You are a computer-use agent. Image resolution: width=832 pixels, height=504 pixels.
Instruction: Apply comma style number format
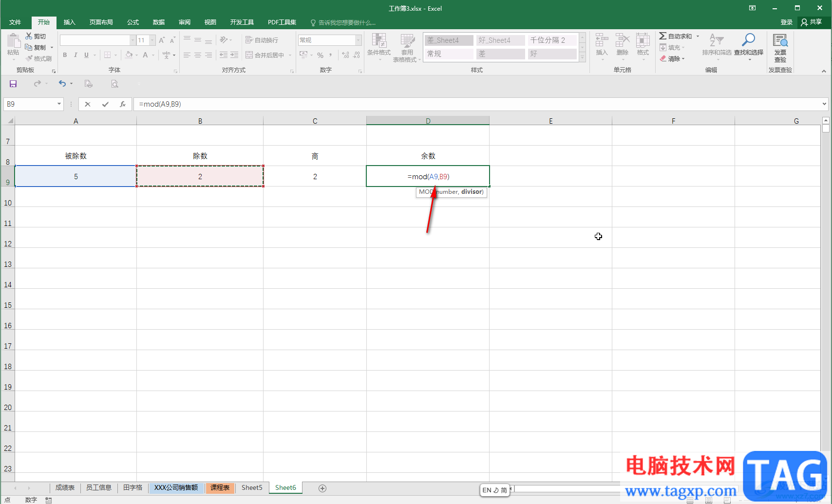[x=331, y=55]
